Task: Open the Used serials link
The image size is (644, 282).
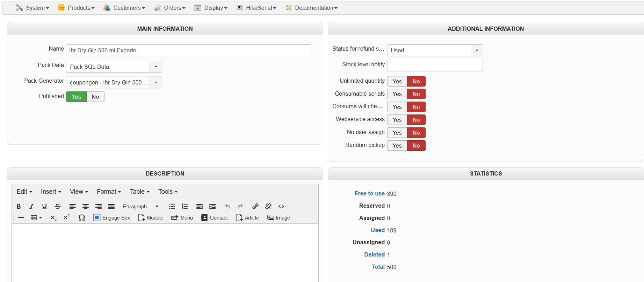Action: [378, 230]
